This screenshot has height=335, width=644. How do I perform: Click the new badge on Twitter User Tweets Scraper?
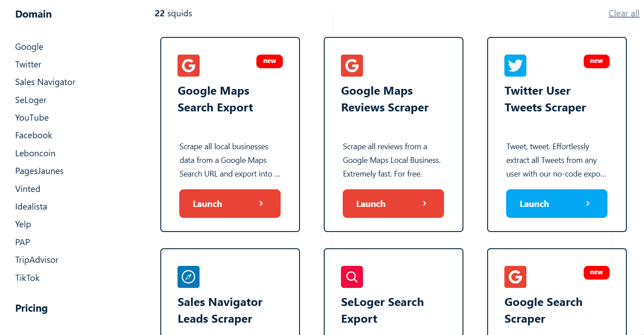(596, 61)
